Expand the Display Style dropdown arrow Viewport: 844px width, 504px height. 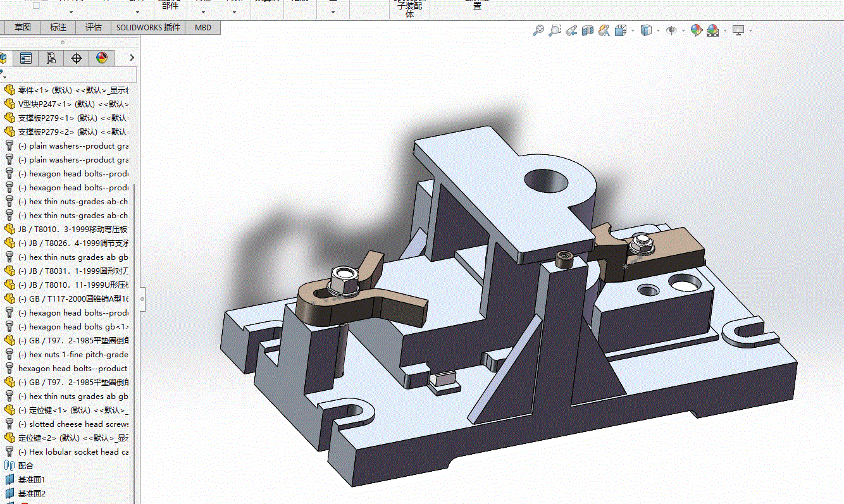tap(658, 30)
